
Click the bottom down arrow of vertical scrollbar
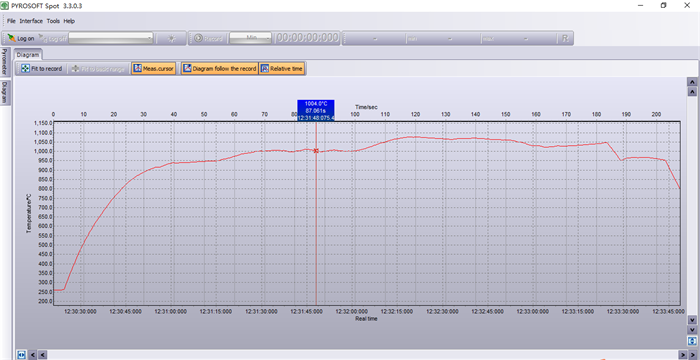click(692, 330)
